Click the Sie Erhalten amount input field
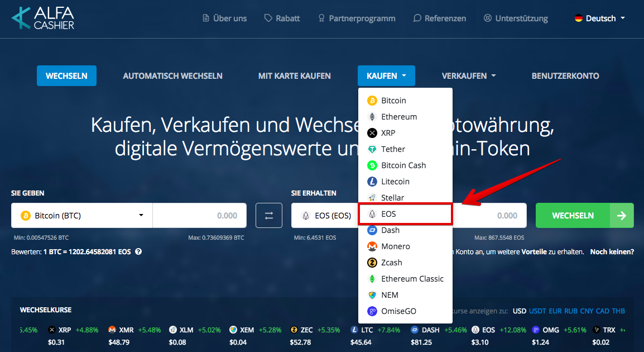Image resolution: width=644 pixels, height=352 pixels. coord(489,216)
